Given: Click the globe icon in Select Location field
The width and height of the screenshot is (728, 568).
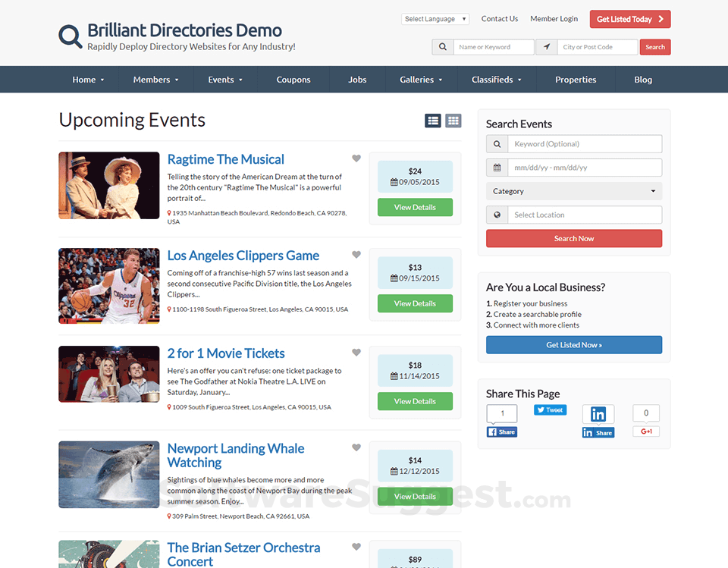Looking at the screenshot, I should tap(496, 215).
